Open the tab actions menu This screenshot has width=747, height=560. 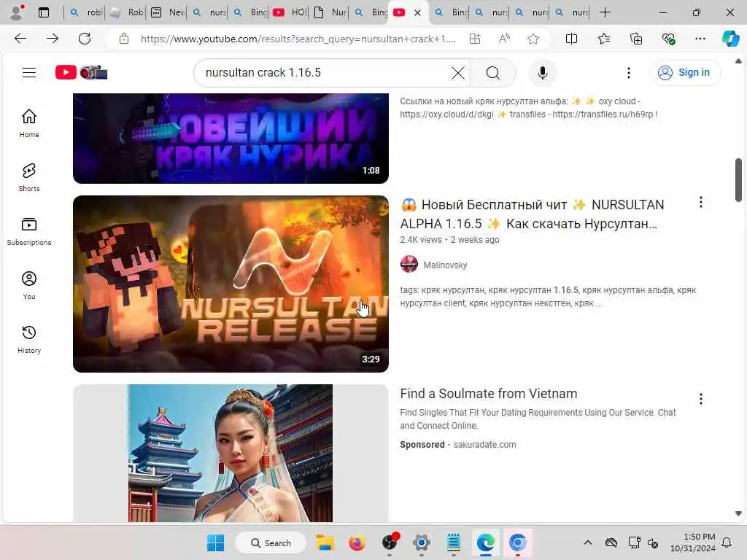point(44,12)
